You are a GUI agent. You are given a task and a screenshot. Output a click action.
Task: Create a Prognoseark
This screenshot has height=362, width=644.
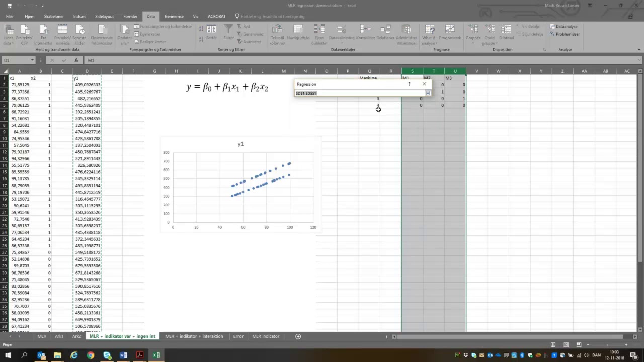pos(450,32)
